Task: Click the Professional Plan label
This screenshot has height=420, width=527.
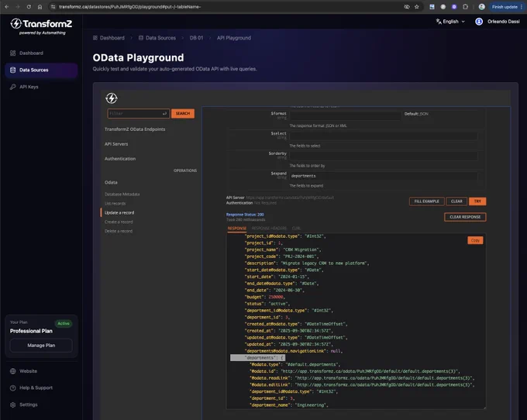Action: pyautogui.click(x=31, y=331)
